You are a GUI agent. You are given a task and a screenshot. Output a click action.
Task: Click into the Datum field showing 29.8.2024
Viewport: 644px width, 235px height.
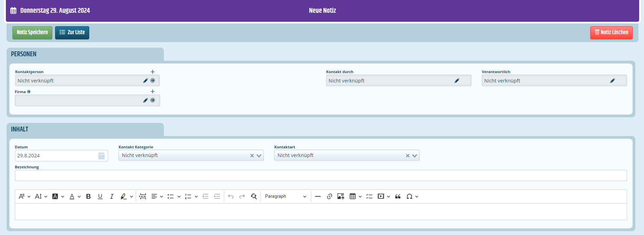pos(61,156)
